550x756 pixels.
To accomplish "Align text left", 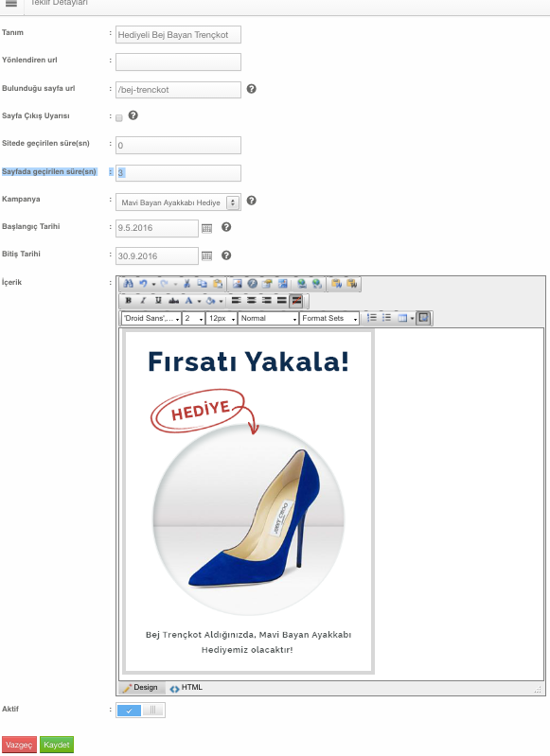I will (x=237, y=301).
